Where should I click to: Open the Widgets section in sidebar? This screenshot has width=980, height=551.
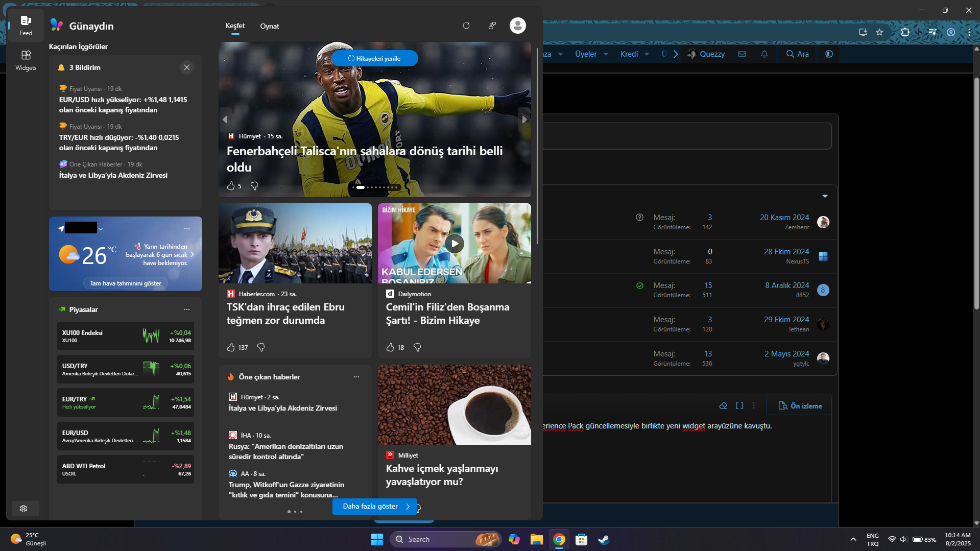26,60
